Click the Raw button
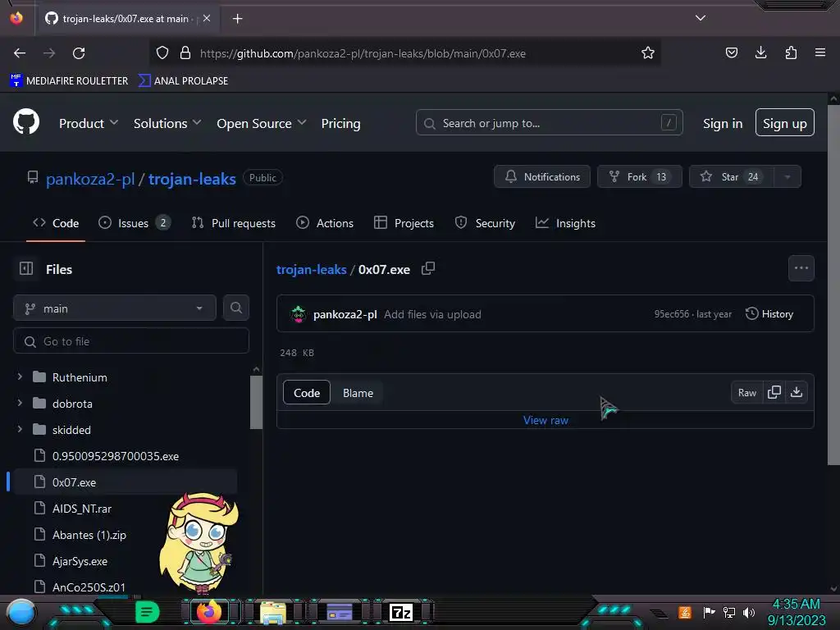The width and height of the screenshot is (840, 630). pos(746,393)
